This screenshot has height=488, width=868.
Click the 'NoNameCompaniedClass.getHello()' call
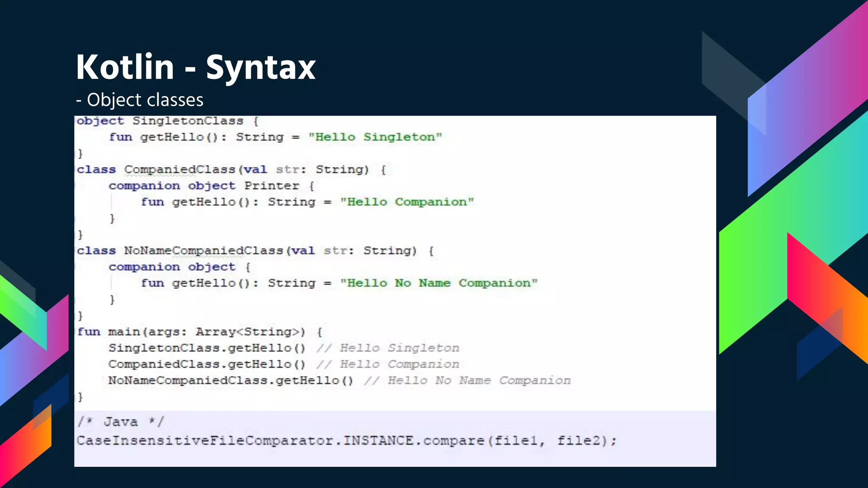pyautogui.click(x=231, y=380)
